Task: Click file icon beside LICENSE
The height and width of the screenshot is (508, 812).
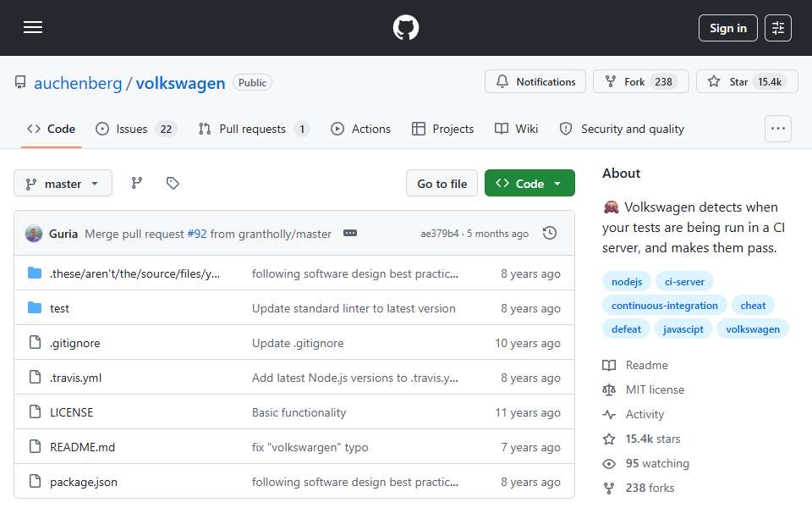Action: pos(35,411)
